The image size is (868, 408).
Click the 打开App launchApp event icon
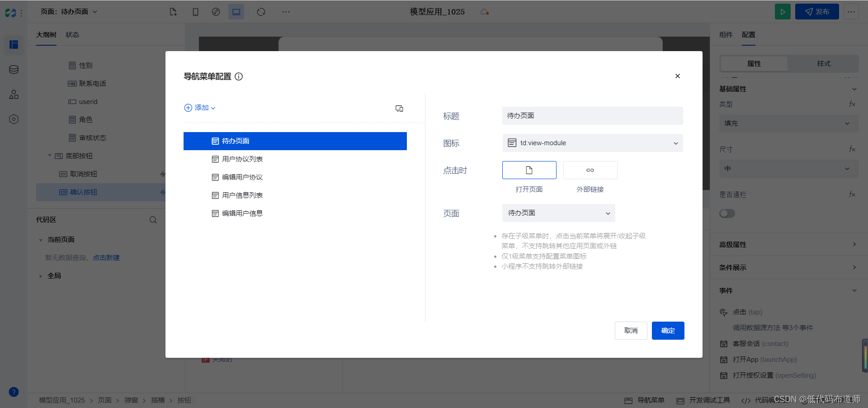coord(724,360)
